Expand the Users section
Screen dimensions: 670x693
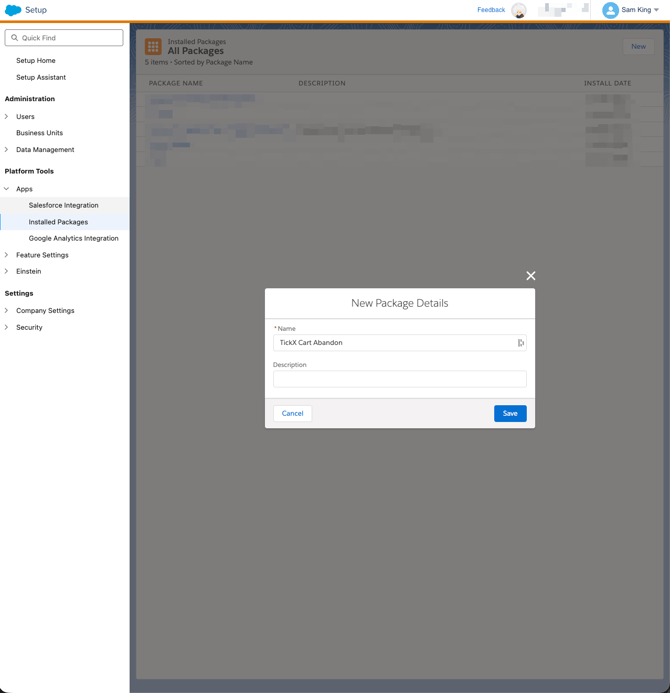tap(7, 117)
